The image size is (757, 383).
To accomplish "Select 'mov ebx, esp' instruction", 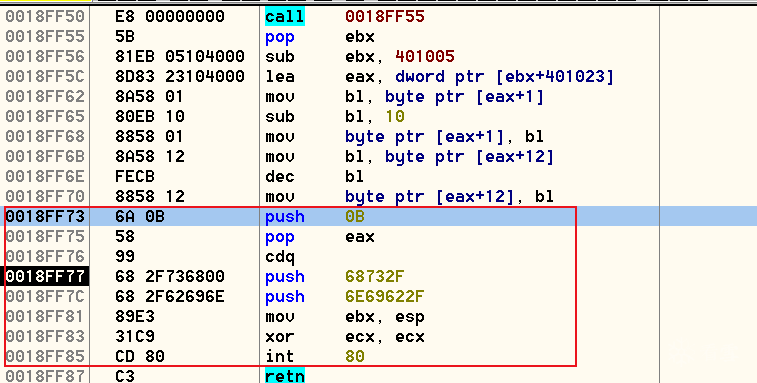I will [345, 317].
